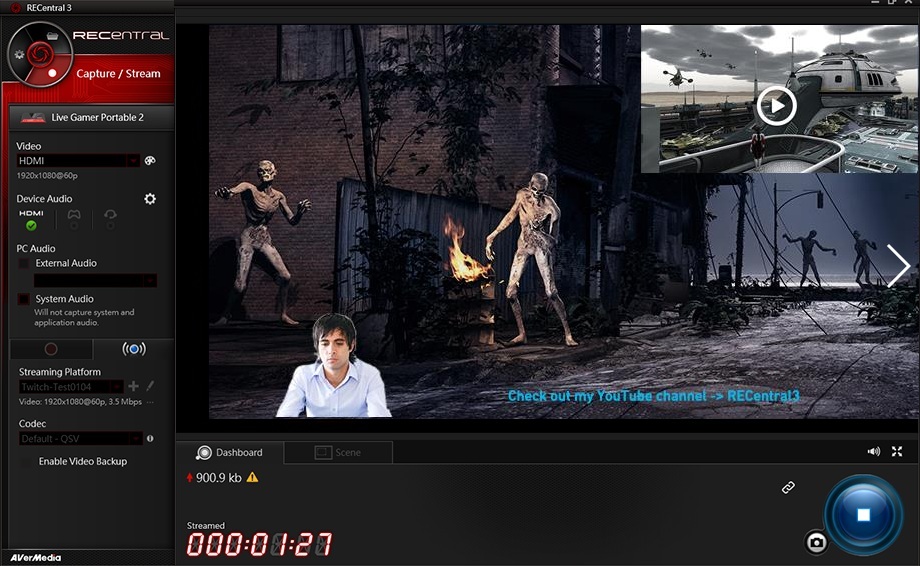Open the Default - QSV codec dropdown
Viewport: 920px width, 566px height.
(80, 439)
